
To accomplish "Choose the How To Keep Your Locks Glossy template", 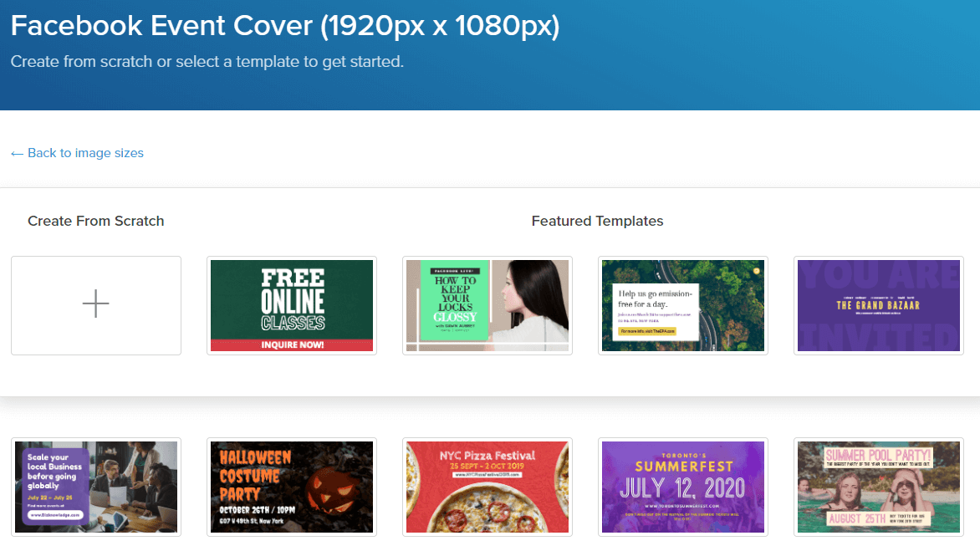I will click(487, 305).
